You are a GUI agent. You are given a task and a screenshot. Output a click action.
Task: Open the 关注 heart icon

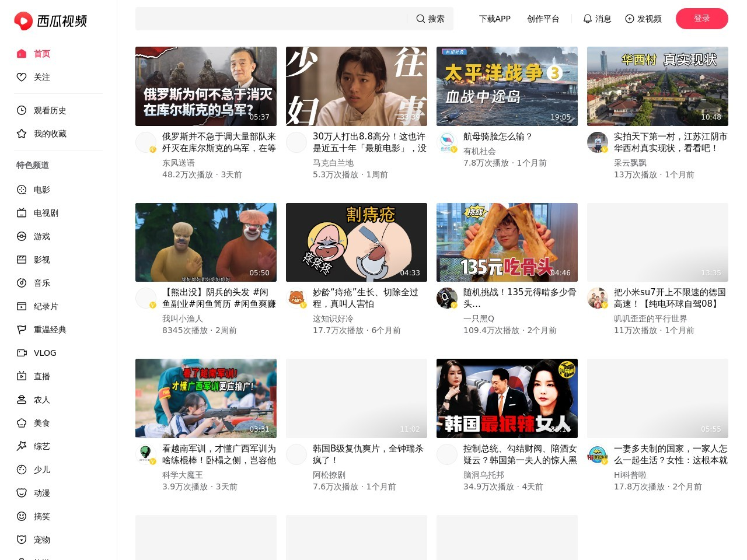[22, 77]
